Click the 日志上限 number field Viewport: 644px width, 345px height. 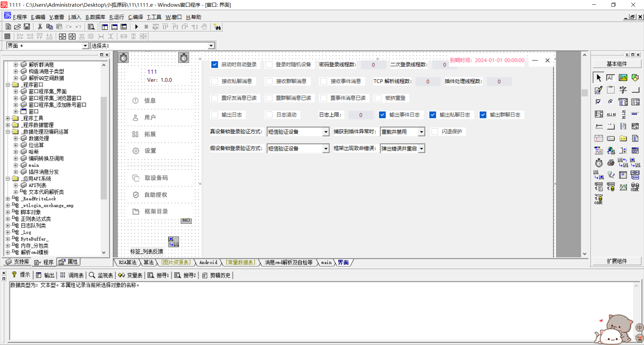361,115
